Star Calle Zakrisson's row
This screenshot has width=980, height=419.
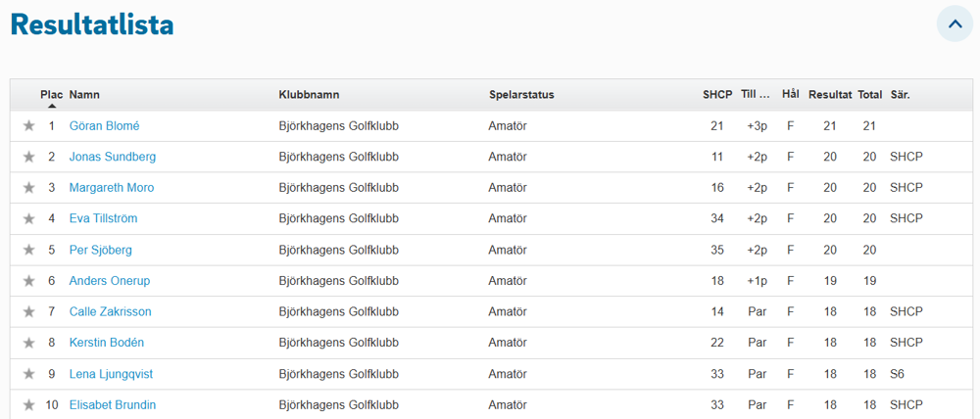tap(29, 312)
